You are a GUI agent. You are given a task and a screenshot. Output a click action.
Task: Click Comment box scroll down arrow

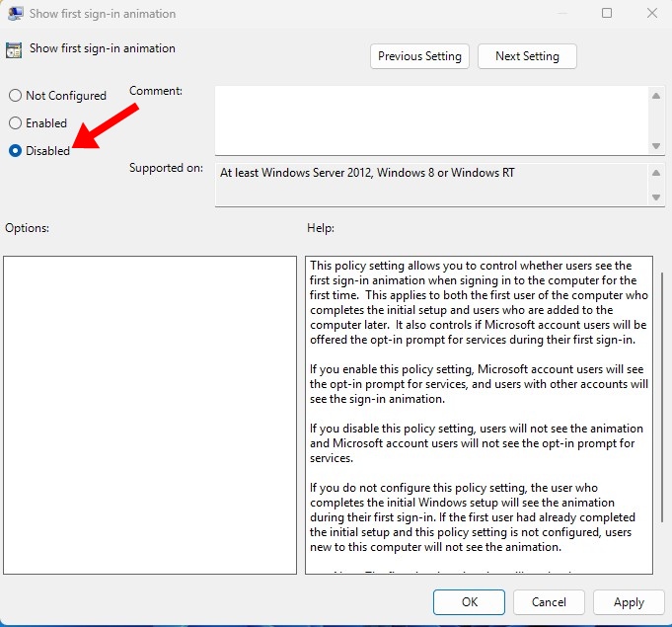(656, 146)
